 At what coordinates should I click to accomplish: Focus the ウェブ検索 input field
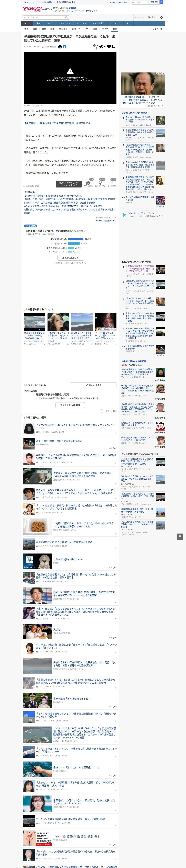coord(140,2)
